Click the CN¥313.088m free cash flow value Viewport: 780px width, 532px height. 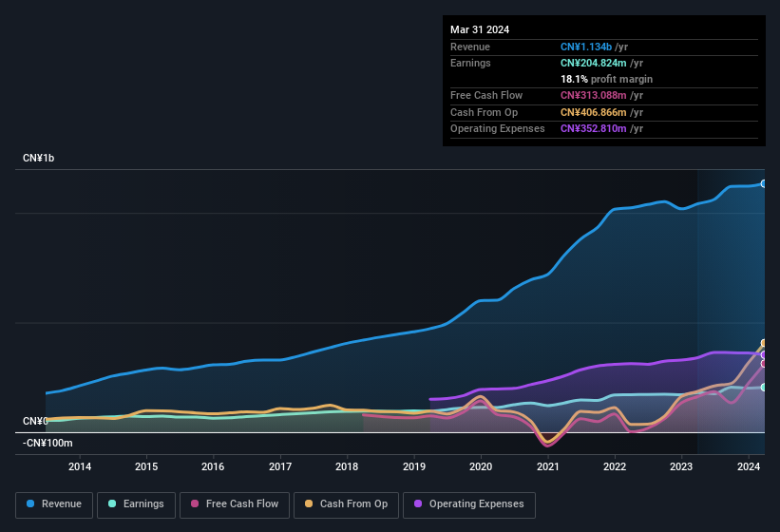click(594, 95)
